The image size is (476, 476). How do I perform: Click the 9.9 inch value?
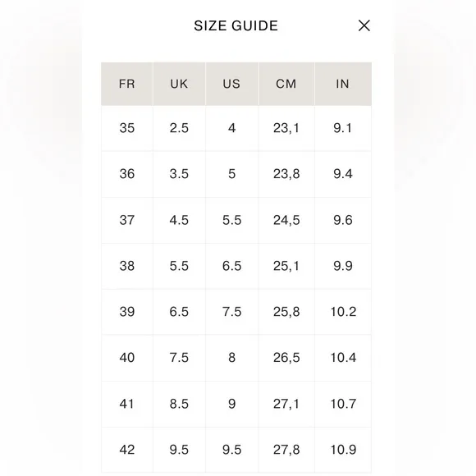(343, 266)
